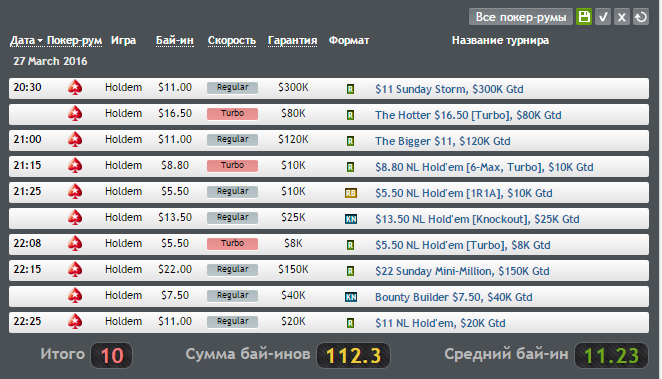Click Regular badge in Sunday Storm row
The height and width of the screenshot is (379, 662).
click(x=232, y=87)
